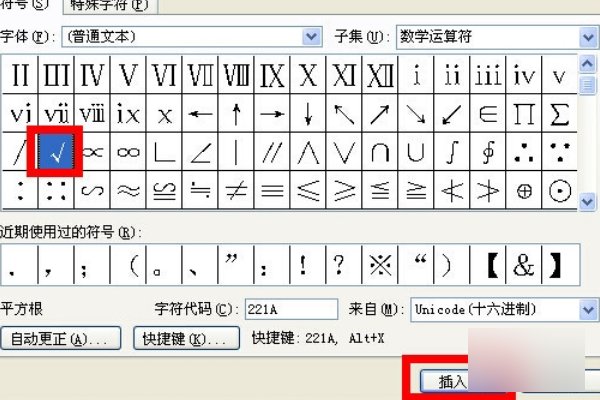Select the lowercase iii numeral symbol
600x400 pixels.
488,74
